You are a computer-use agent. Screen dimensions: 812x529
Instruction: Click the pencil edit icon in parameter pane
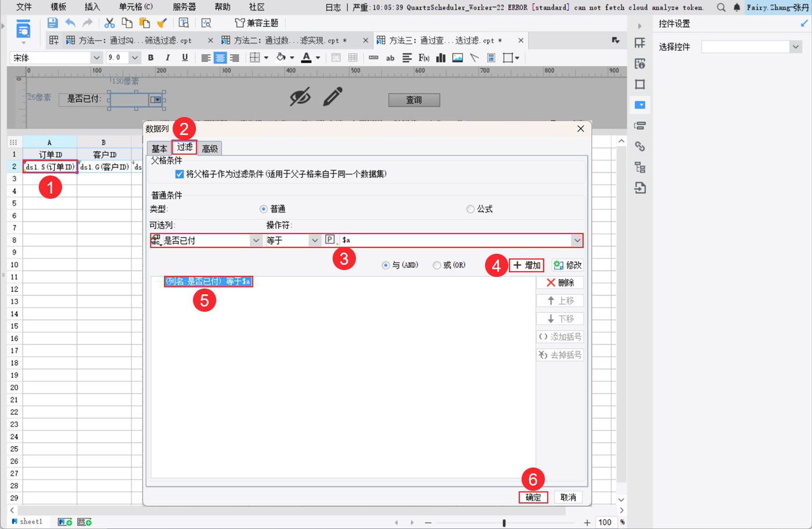333,96
